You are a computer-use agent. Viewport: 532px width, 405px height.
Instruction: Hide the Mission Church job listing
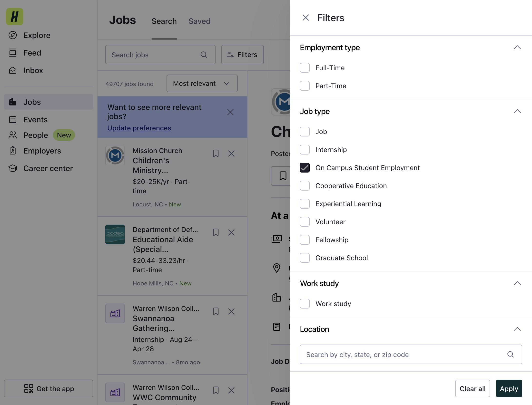[x=231, y=154]
